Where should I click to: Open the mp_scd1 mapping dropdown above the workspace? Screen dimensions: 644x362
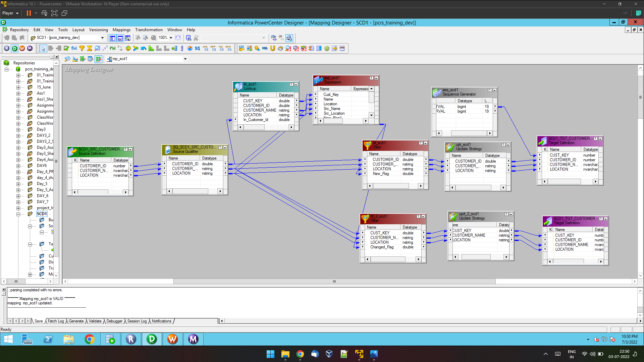pyautogui.click(x=185, y=59)
